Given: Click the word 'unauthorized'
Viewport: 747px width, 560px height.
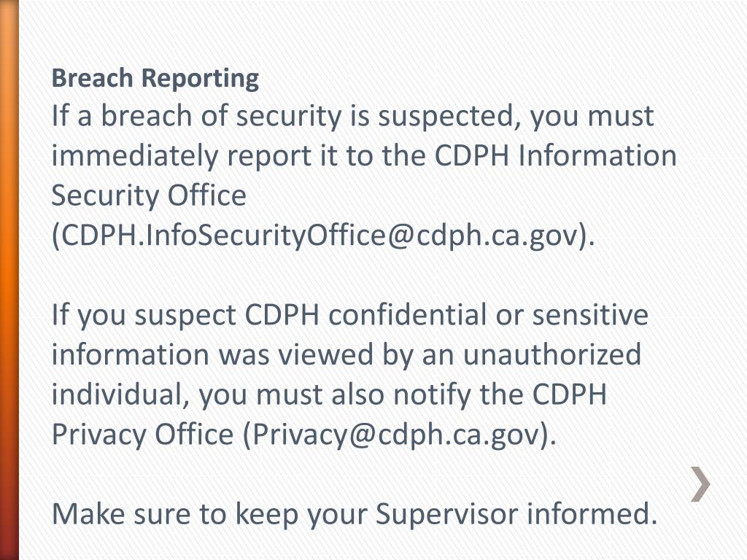Looking at the screenshot, I should (551, 355).
